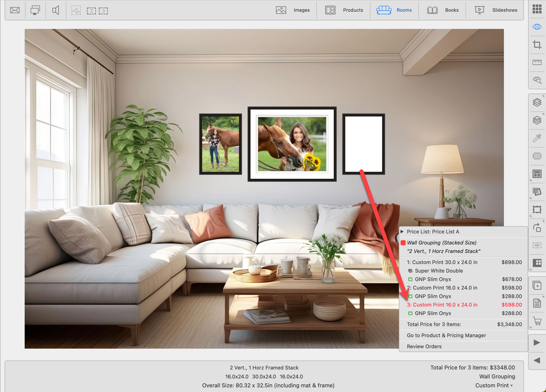
Task: Open the shopping cart icon
Action: (x=537, y=321)
